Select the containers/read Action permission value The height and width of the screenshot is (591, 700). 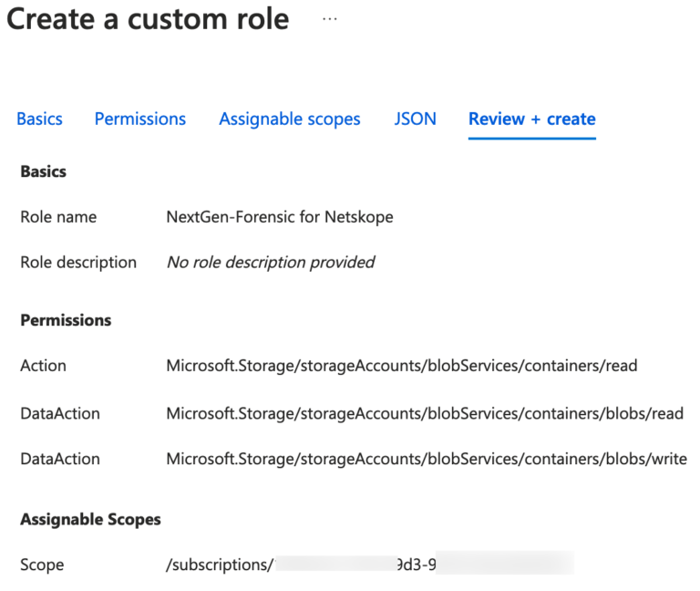point(401,366)
